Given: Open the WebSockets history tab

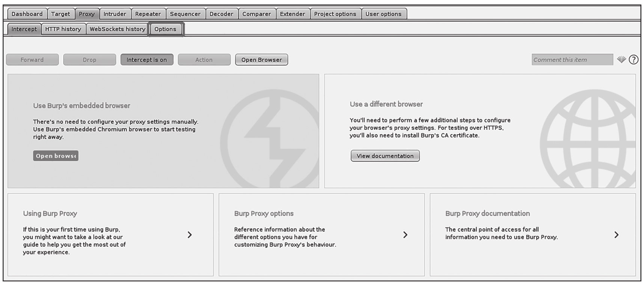Looking at the screenshot, I should point(117,29).
